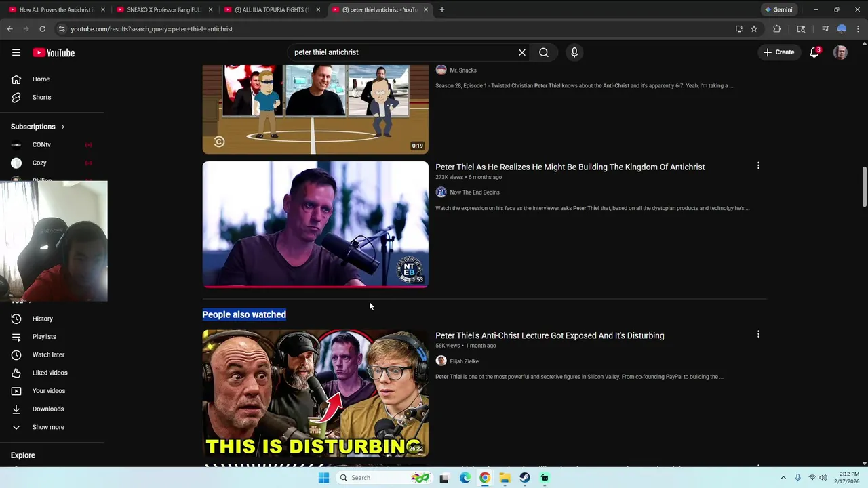Open the Gemini button in Chrome
Image resolution: width=868 pixels, height=488 pixels.
click(x=778, y=9)
